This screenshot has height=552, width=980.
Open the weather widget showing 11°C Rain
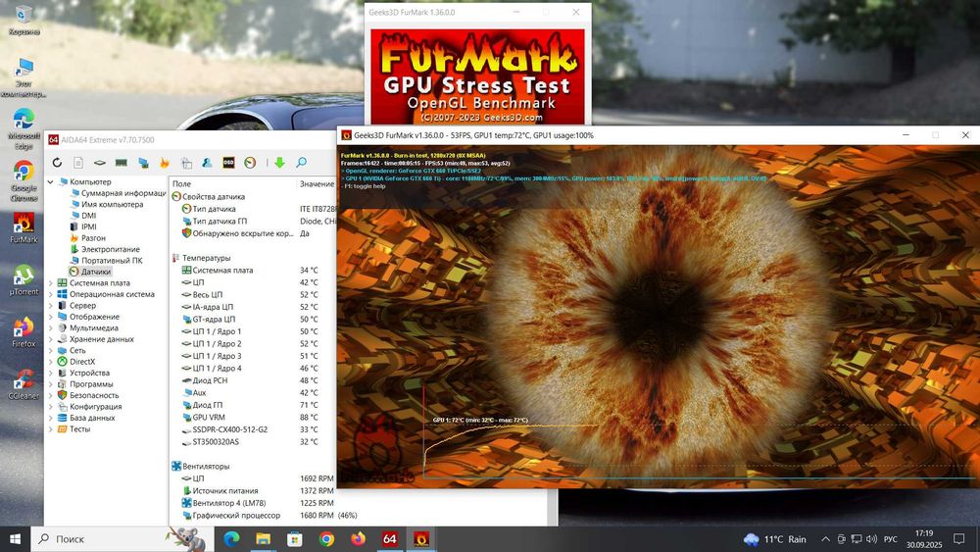pos(775,539)
